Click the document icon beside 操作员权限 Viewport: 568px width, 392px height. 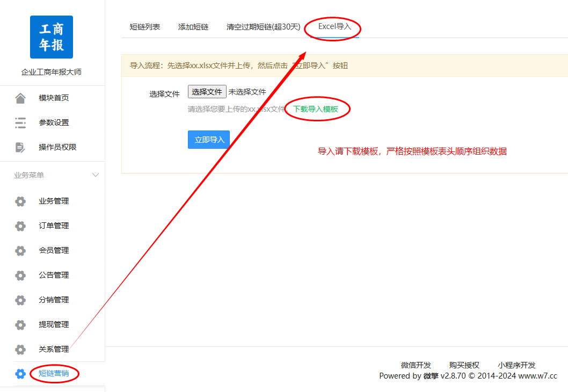click(x=20, y=147)
